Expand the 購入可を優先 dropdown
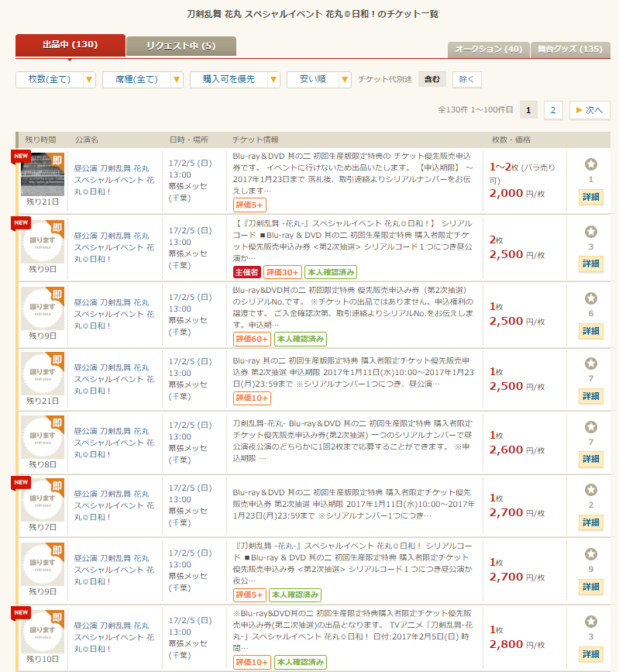 point(235,79)
